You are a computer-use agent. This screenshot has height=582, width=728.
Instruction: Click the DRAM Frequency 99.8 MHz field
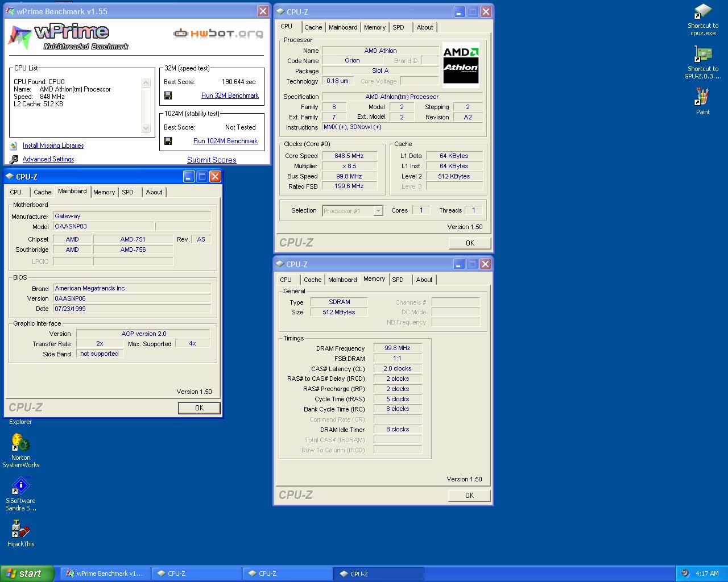pyautogui.click(x=398, y=348)
